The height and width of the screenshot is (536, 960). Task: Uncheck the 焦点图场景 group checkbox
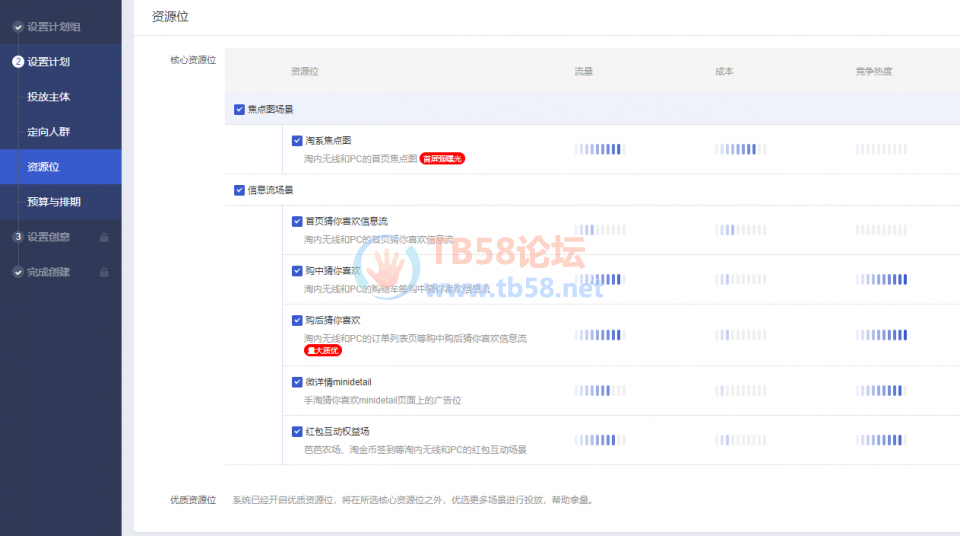[x=239, y=109]
